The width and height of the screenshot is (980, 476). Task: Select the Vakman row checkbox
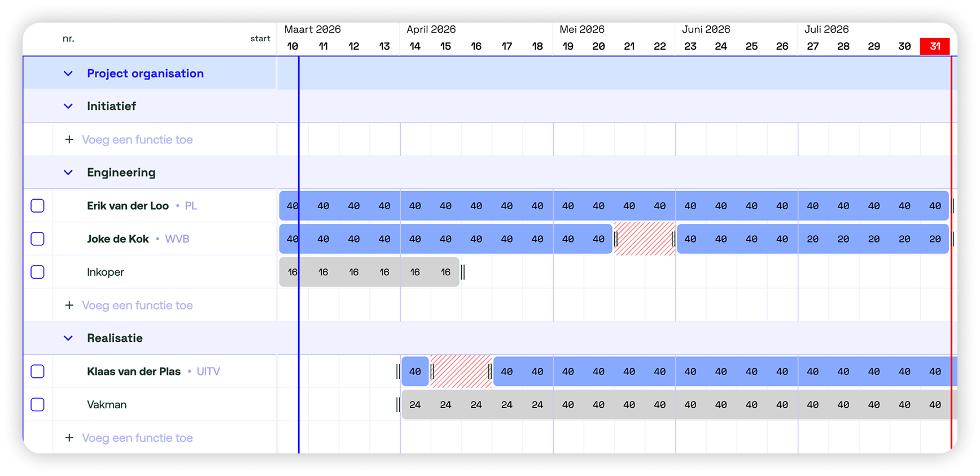(38, 405)
